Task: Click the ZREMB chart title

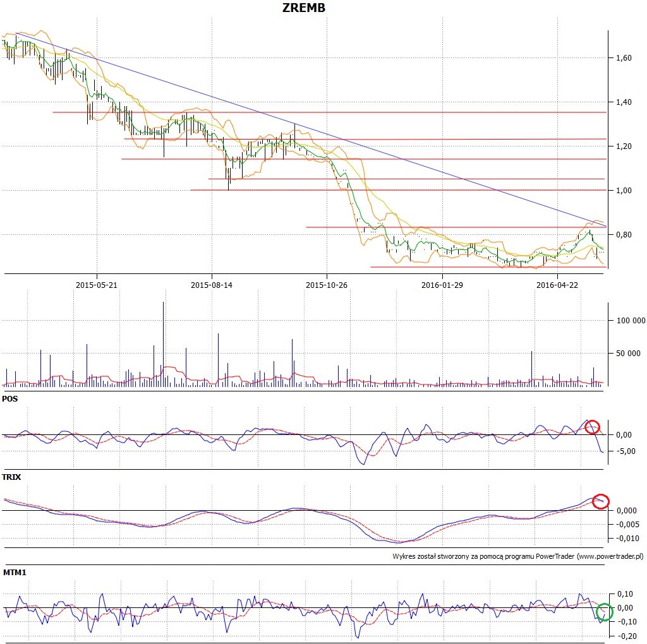Action: tap(304, 8)
